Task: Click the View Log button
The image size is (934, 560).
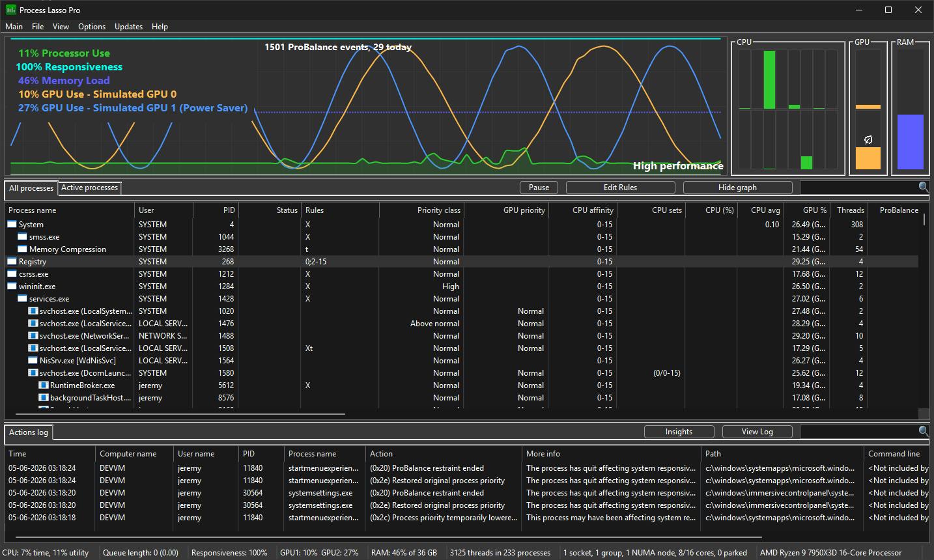Action: pos(757,432)
